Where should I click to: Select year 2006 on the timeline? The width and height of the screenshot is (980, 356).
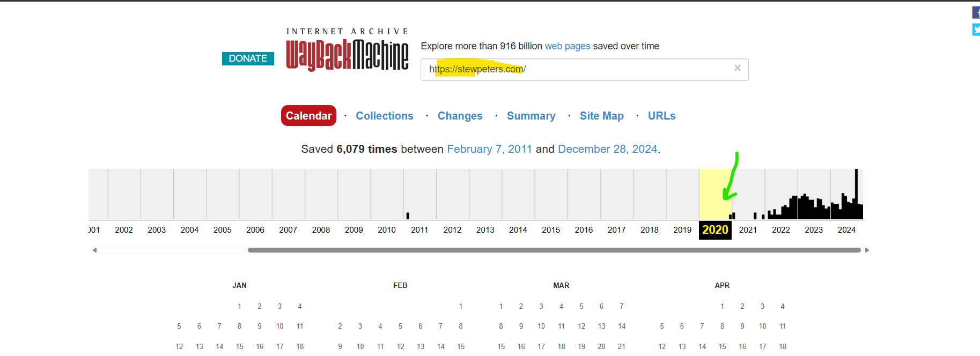255,229
